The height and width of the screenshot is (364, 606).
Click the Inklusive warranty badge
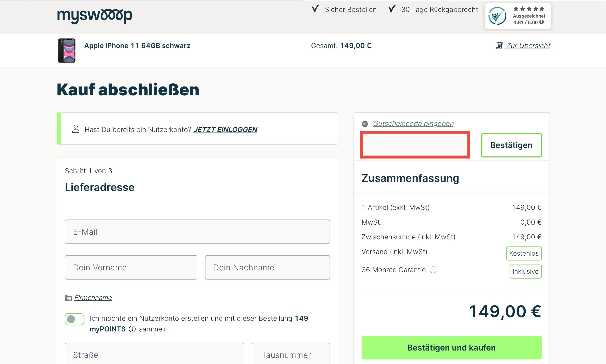(526, 271)
